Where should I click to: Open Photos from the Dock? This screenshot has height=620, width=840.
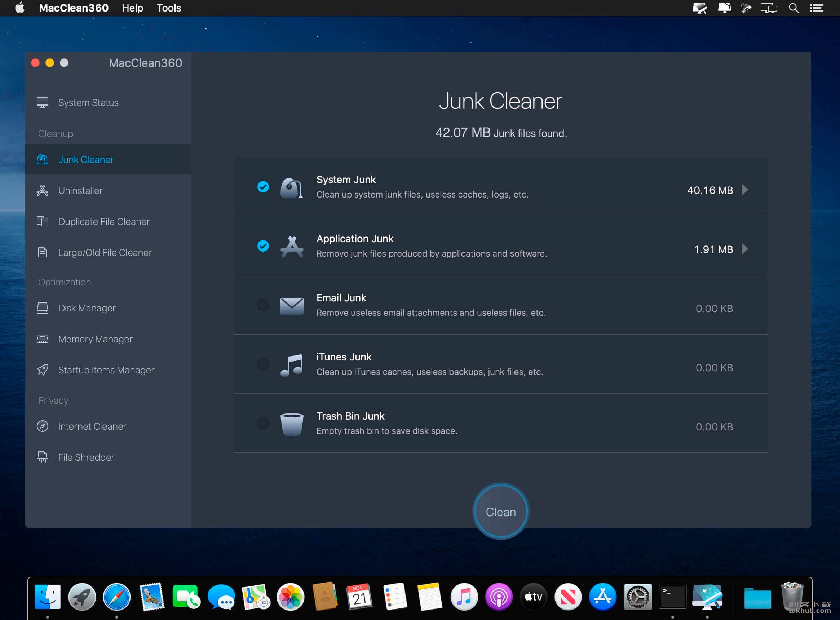coord(291,596)
